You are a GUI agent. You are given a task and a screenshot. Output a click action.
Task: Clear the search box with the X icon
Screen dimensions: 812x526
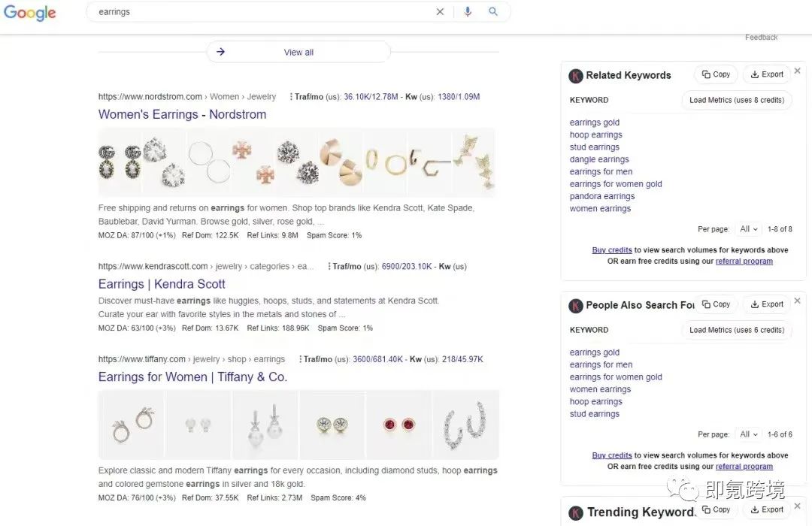click(440, 11)
